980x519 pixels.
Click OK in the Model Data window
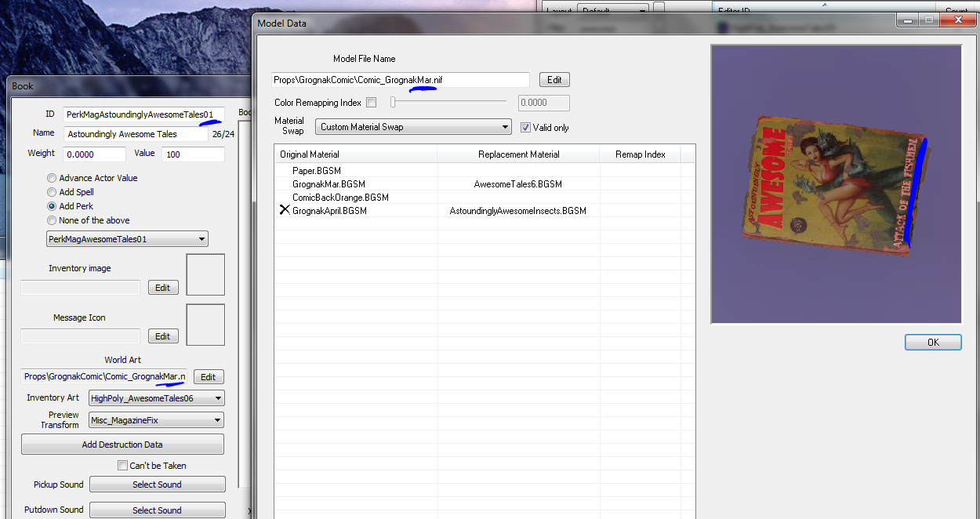pyautogui.click(x=933, y=343)
